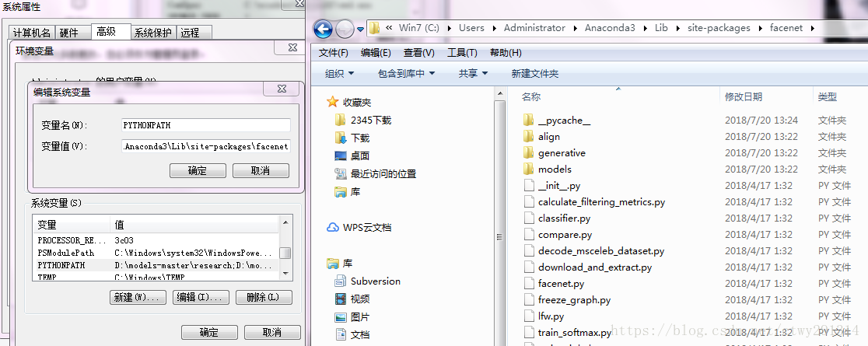Sort files by 修改日期 column header
This screenshot has height=346, width=868.
(x=744, y=97)
